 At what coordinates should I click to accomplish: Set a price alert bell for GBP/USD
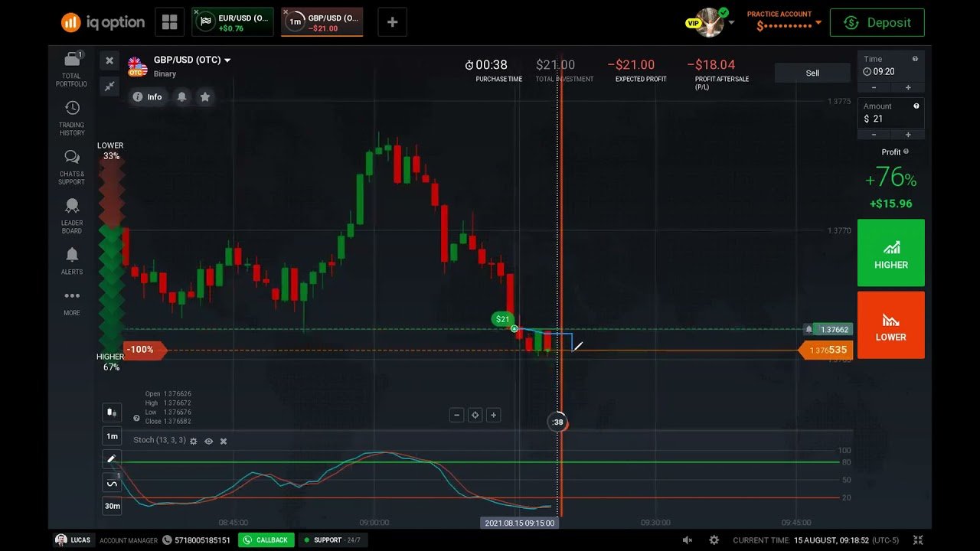(182, 97)
